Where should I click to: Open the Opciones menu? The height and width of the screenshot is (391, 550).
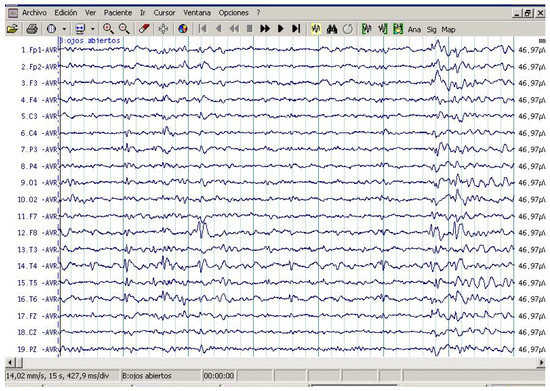234,13
